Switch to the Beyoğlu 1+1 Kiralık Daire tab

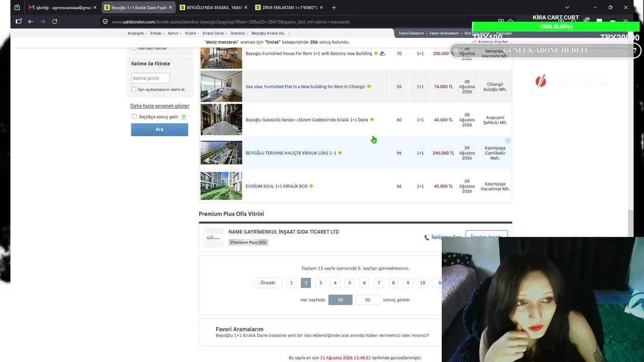(x=138, y=8)
